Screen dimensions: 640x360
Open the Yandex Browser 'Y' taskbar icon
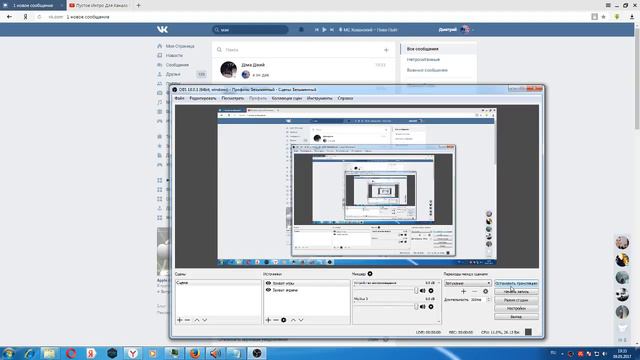(133, 353)
